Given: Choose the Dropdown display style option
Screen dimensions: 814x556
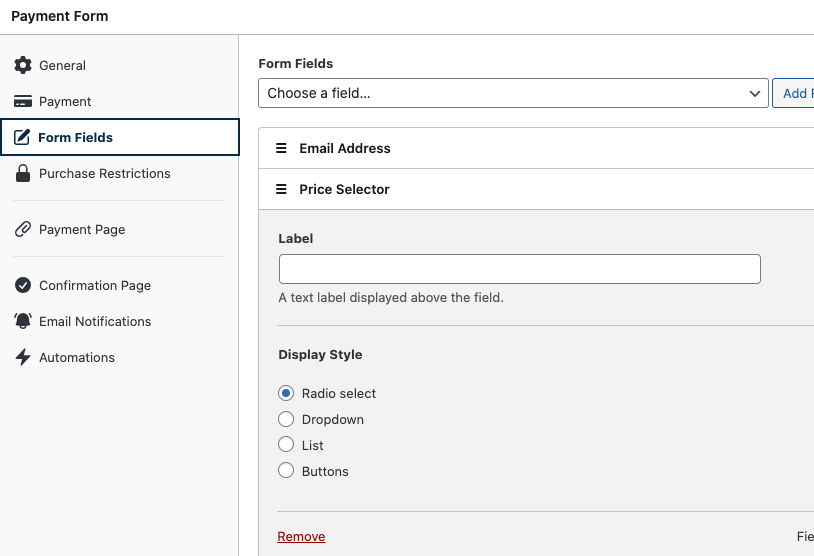Looking at the screenshot, I should click(286, 419).
